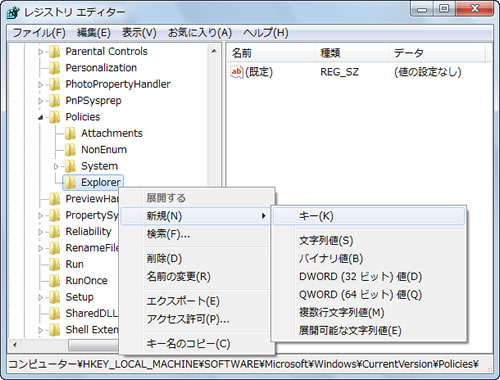Image resolution: width=500 pixels, height=380 pixels.
Task: Click the Shell Extensions folder icon
Action: point(54,329)
